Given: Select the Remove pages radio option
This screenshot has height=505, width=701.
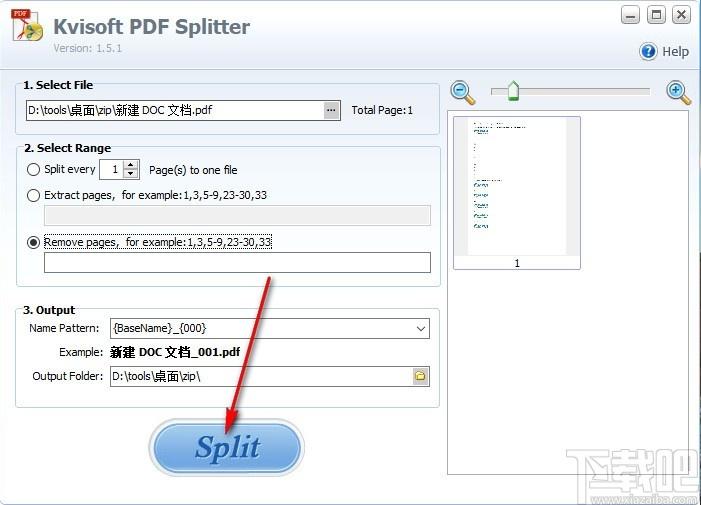Looking at the screenshot, I should [34, 243].
